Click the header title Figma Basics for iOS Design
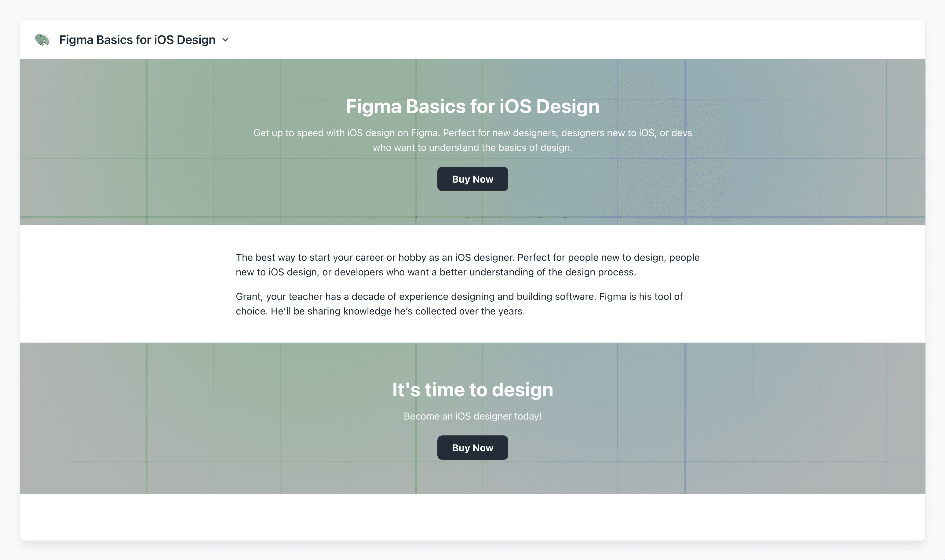 coord(137,40)
